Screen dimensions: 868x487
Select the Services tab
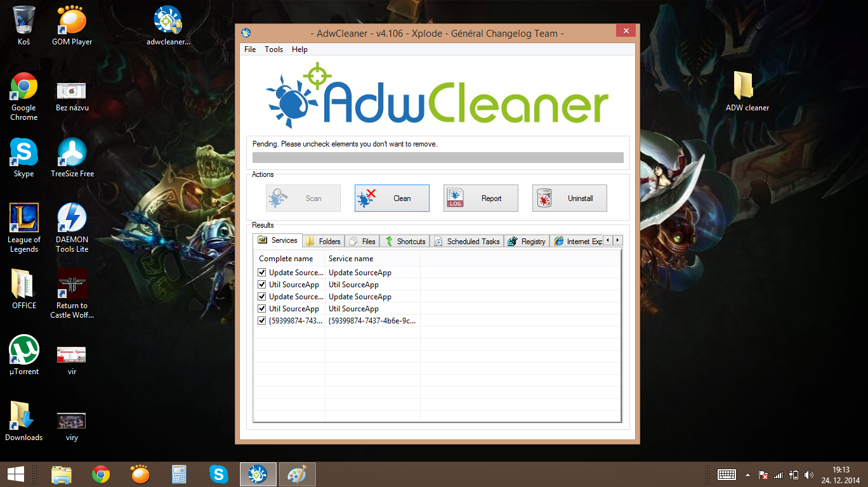point(278,240)
